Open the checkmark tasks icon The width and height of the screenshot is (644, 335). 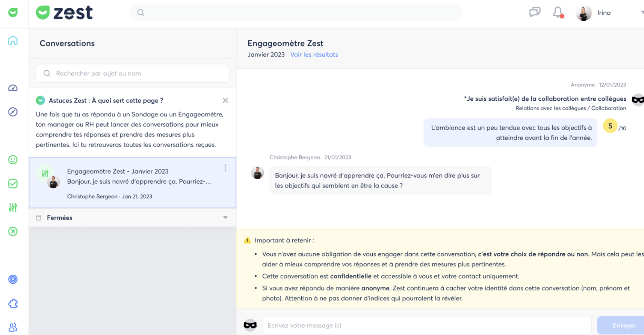click(13, 184)
